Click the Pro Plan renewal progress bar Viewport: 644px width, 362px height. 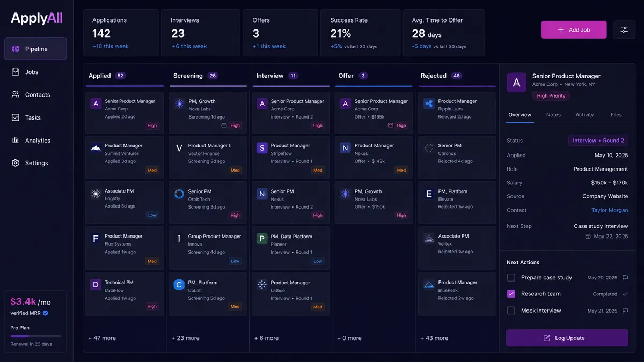tap(35, 336)
